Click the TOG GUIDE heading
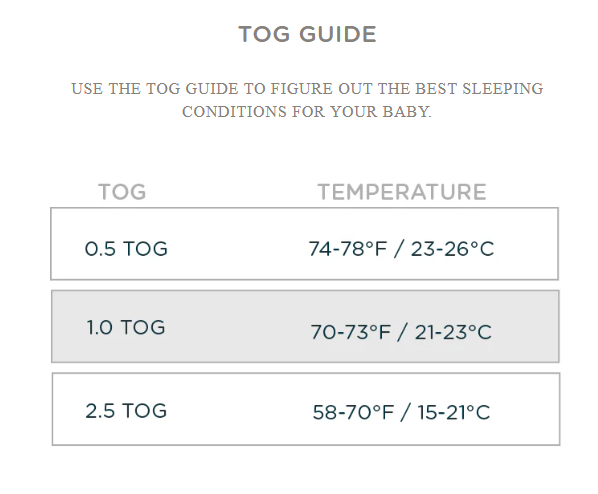Viewport: 598px width, 494px height. 307,34
